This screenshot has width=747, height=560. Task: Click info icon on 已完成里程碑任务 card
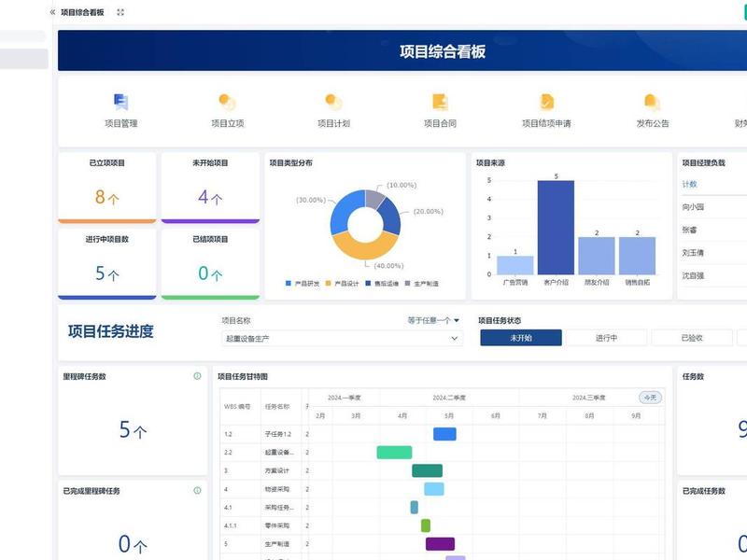point(197,491)
